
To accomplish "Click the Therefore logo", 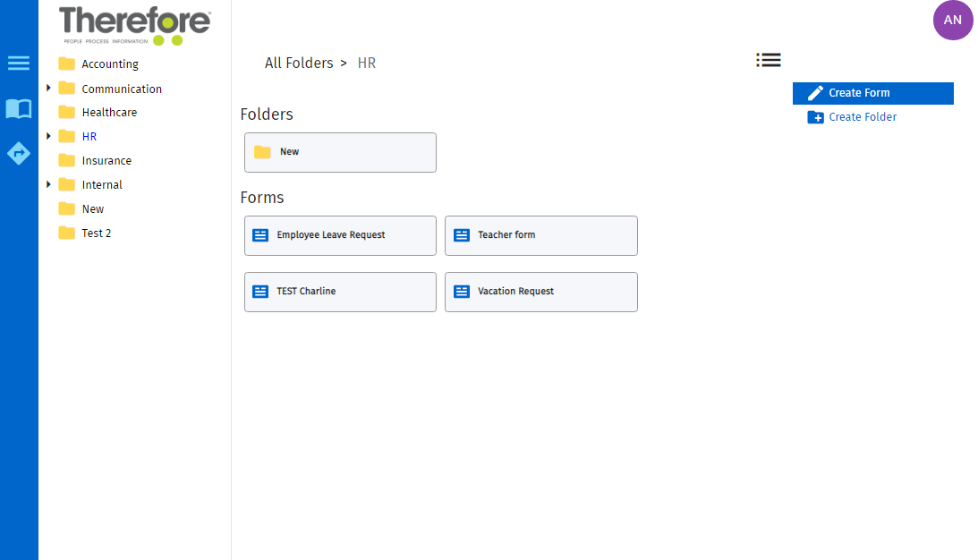I will click(132, 24).
